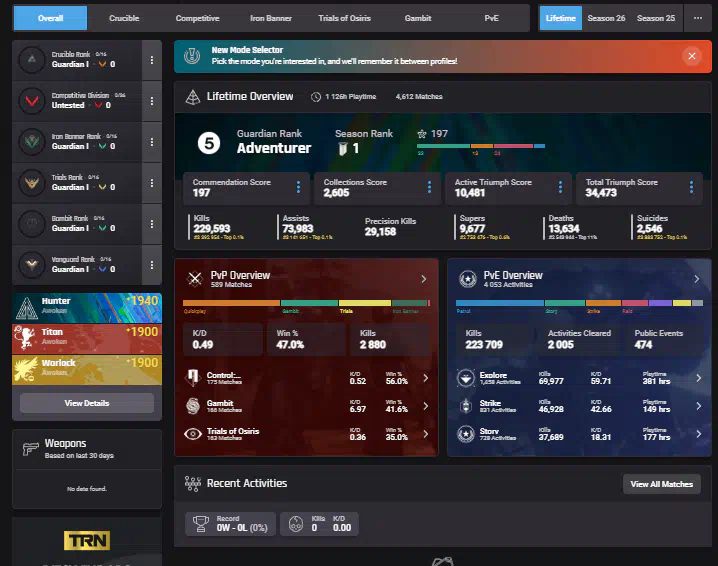Open Vanguard Rank options menu
The width and height of the screenshot is (718, 566).
coord(152,265)
